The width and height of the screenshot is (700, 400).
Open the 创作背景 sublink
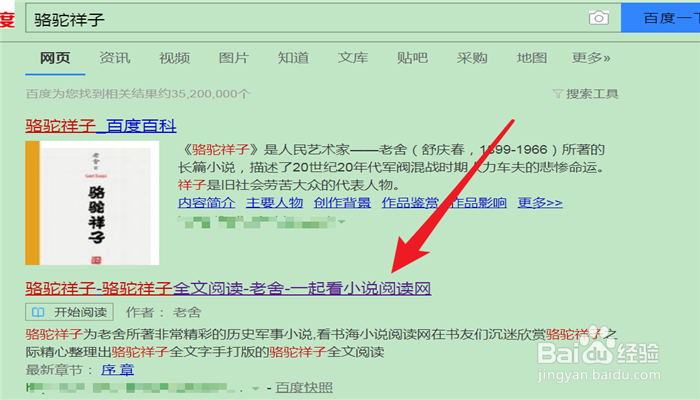(x=342, y=203)
